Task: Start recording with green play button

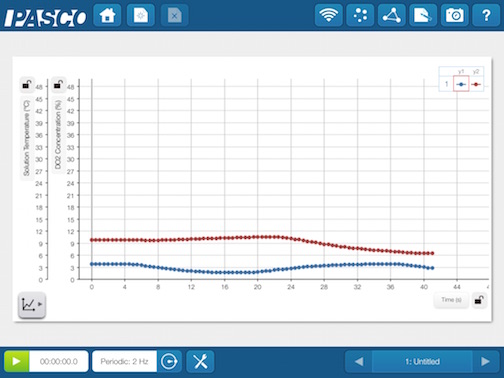Action: [16, 361]
